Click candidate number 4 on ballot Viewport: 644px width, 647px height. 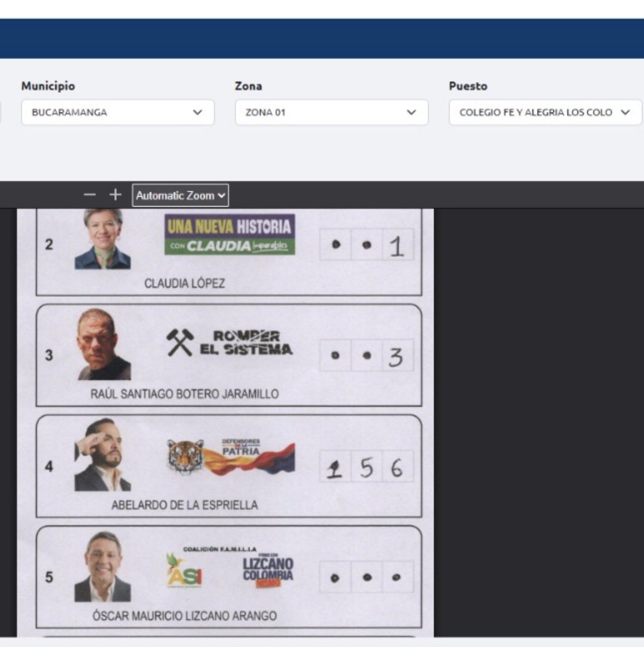(x=49, y=466)
